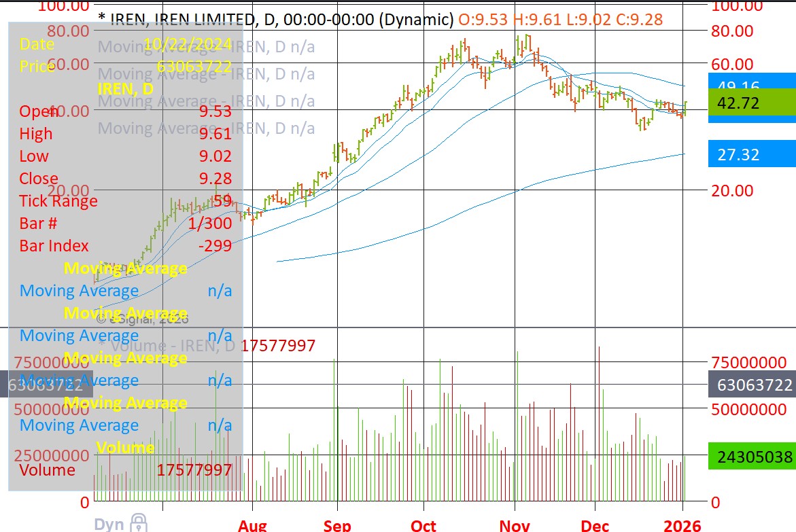The height and width of the screenshot is (532, 796).
Task: Click the Date value 10/22/2024 in data window
Action: [188, 44]
